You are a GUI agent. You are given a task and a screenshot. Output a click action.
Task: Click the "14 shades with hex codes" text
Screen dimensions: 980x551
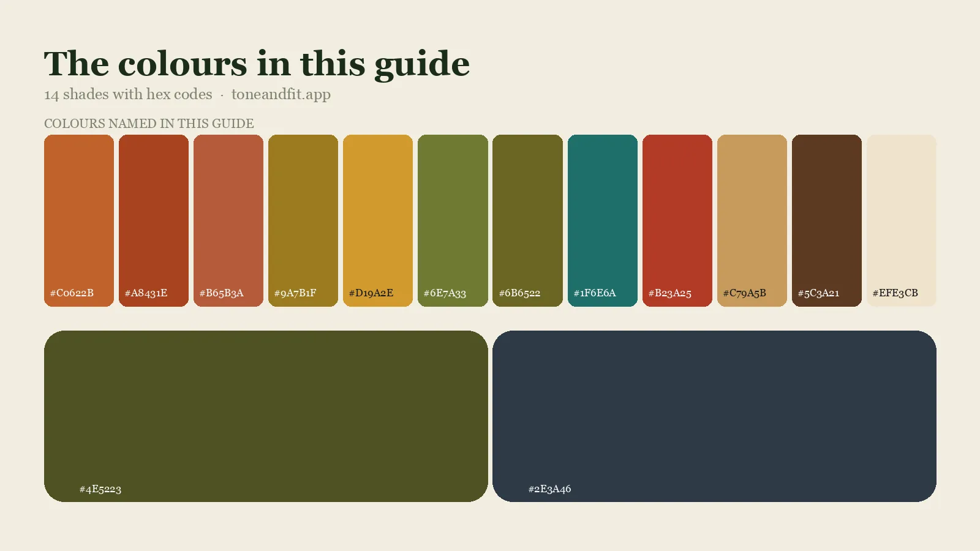click(128, 94)
